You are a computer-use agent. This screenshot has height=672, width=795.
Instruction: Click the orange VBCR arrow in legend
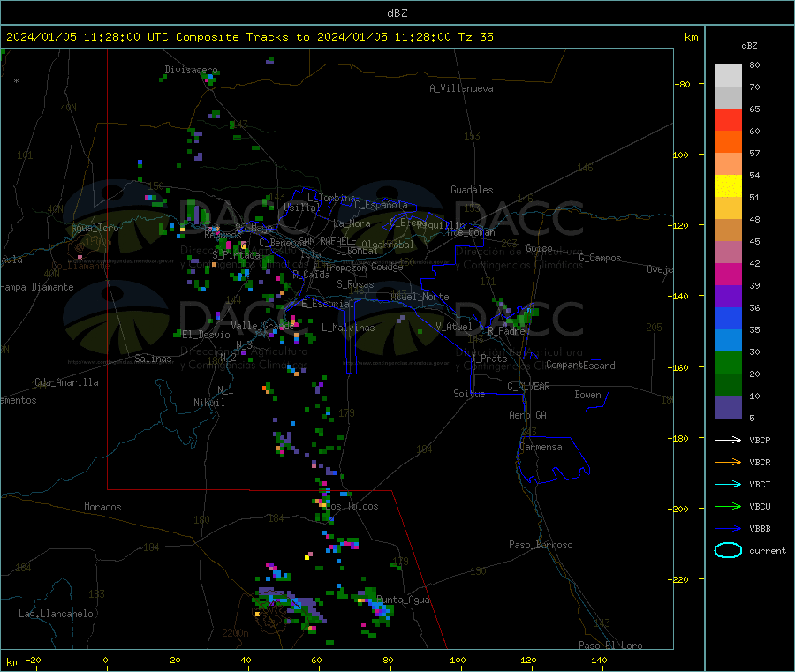click(x=728, y=462)
